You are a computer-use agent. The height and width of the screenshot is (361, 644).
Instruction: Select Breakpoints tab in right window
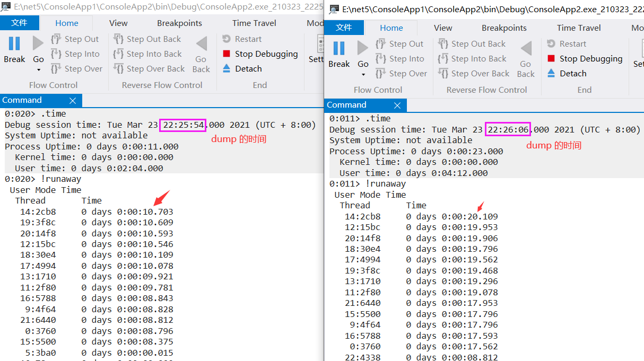point(504,28)
